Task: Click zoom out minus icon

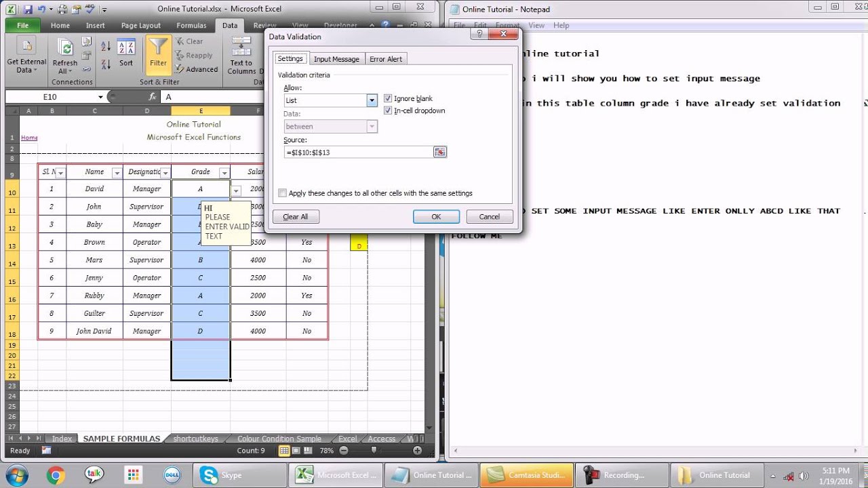Action: coord(344,451)
